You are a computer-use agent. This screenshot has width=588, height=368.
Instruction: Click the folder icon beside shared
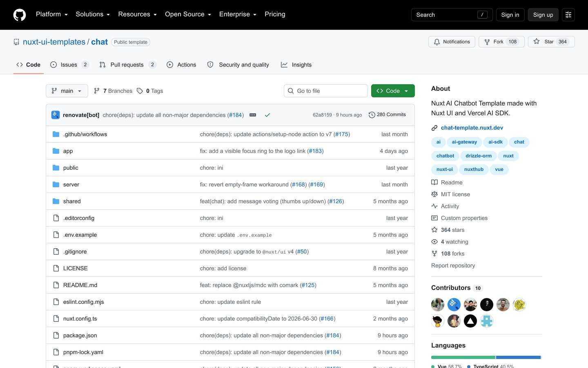56,201
